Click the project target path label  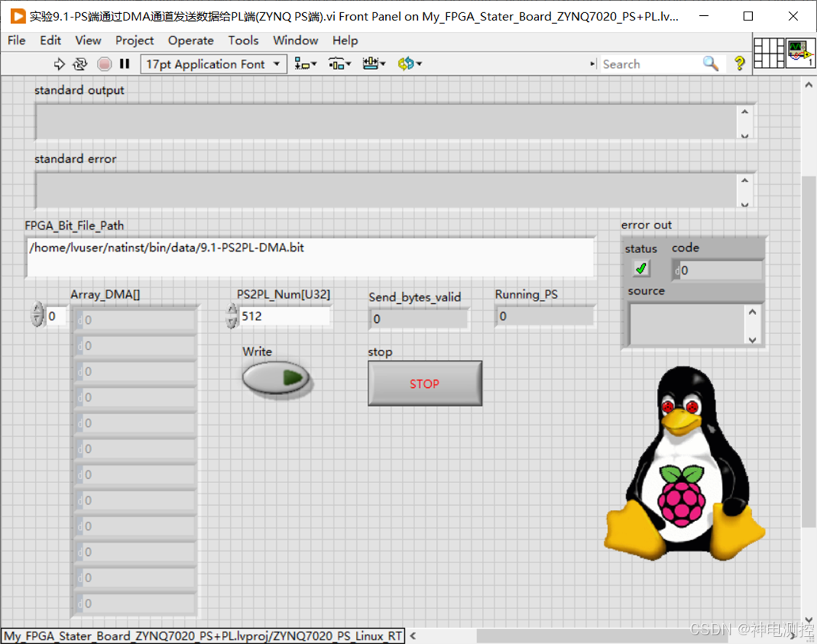pos(203,636)
